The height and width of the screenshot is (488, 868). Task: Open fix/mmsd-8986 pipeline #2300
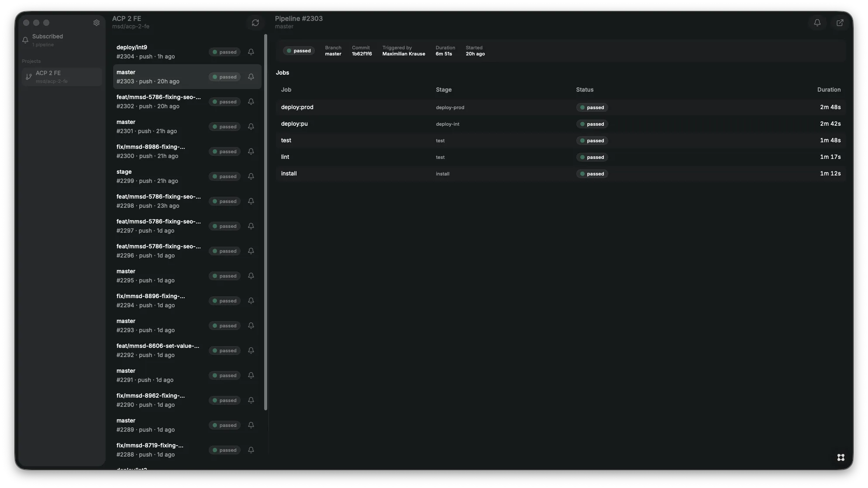(x=187, y=151)
